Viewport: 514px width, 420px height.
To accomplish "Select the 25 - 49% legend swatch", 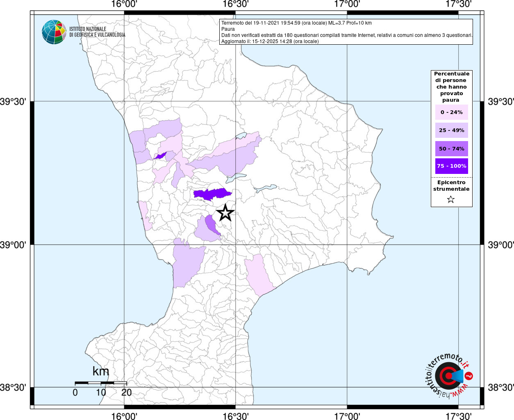I will coord(452,130).
